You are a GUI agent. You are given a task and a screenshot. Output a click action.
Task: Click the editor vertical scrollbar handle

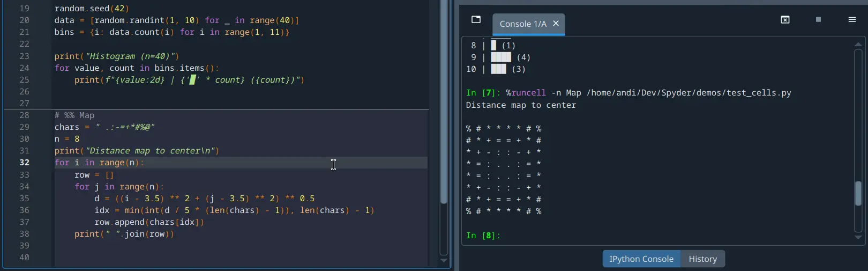click(444, 102)
